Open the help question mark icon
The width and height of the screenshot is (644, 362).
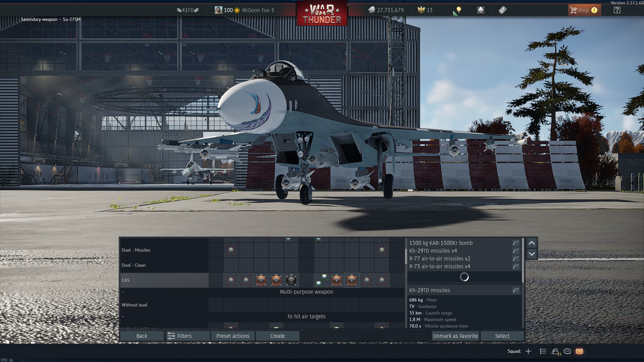coord(617,10)
